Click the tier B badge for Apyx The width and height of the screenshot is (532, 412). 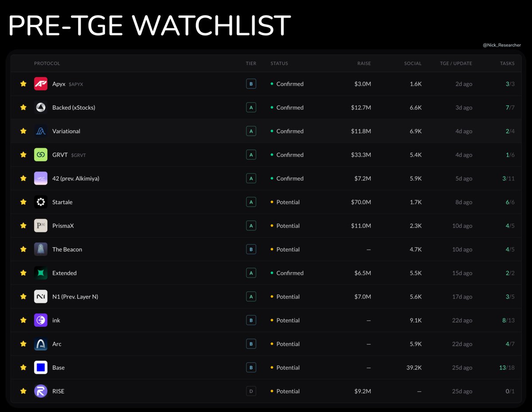pos(251,84)
